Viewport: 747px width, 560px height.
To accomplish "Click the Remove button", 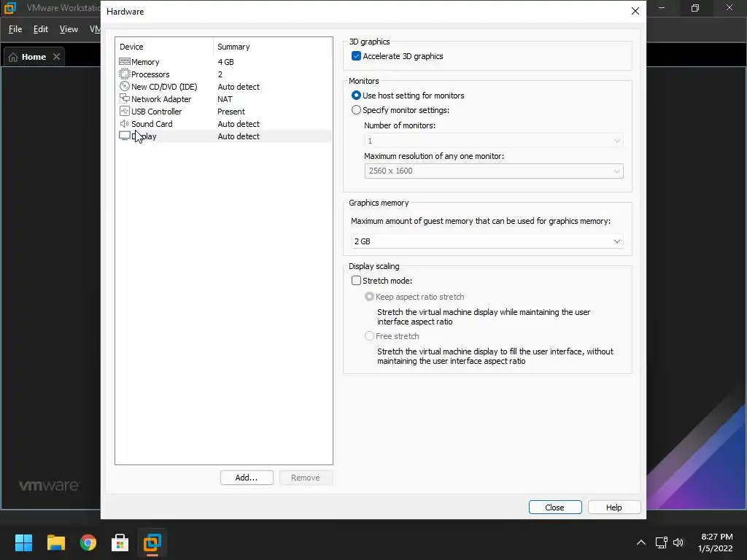I will [306, 478].
